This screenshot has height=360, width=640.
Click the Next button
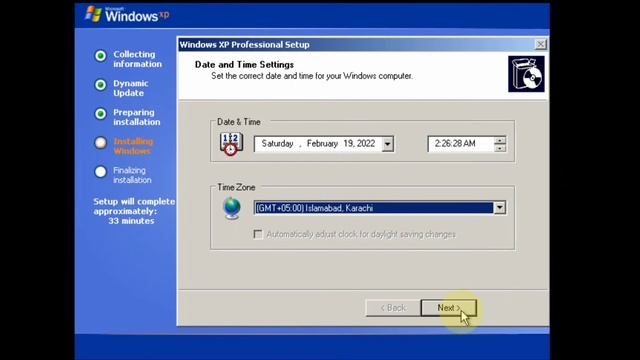click(448, 308)
